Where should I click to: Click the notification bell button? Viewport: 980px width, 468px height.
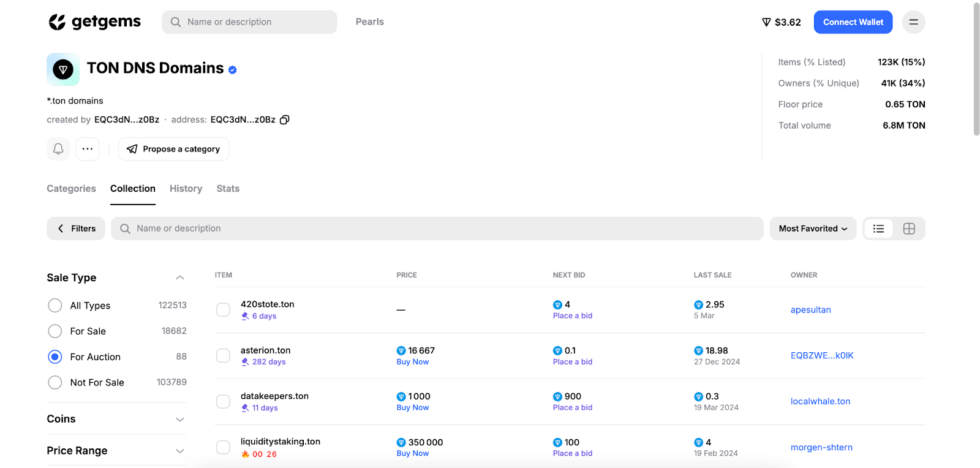[58, 149]
